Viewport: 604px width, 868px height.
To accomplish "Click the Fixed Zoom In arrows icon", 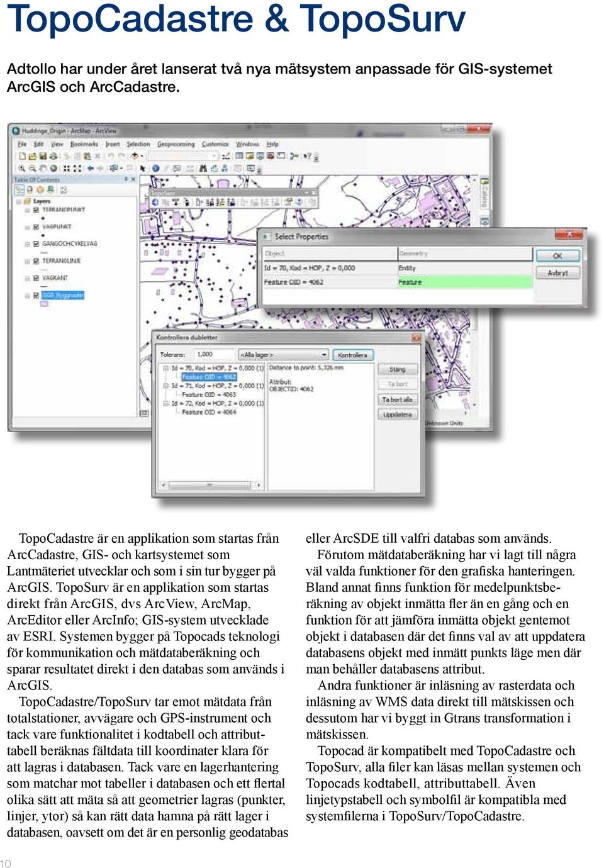I will tap(66, 169).
